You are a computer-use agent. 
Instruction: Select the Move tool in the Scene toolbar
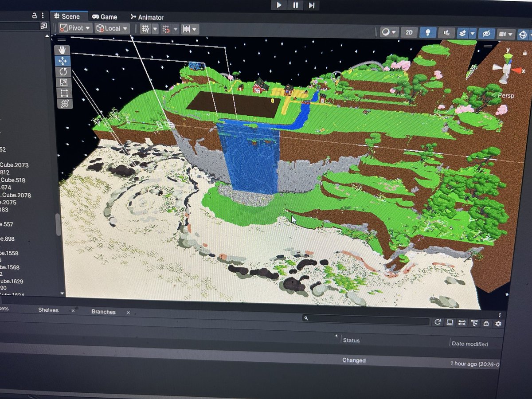point(63,61)
